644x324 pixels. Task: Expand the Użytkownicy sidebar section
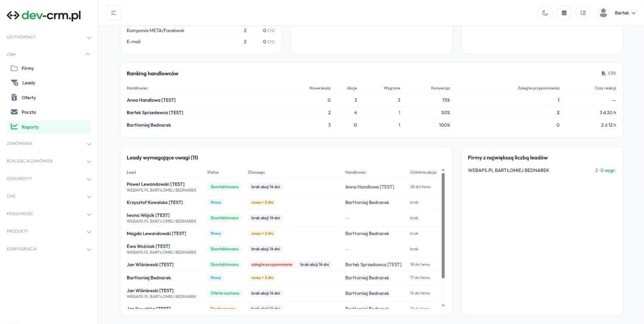tap(49, 37)
